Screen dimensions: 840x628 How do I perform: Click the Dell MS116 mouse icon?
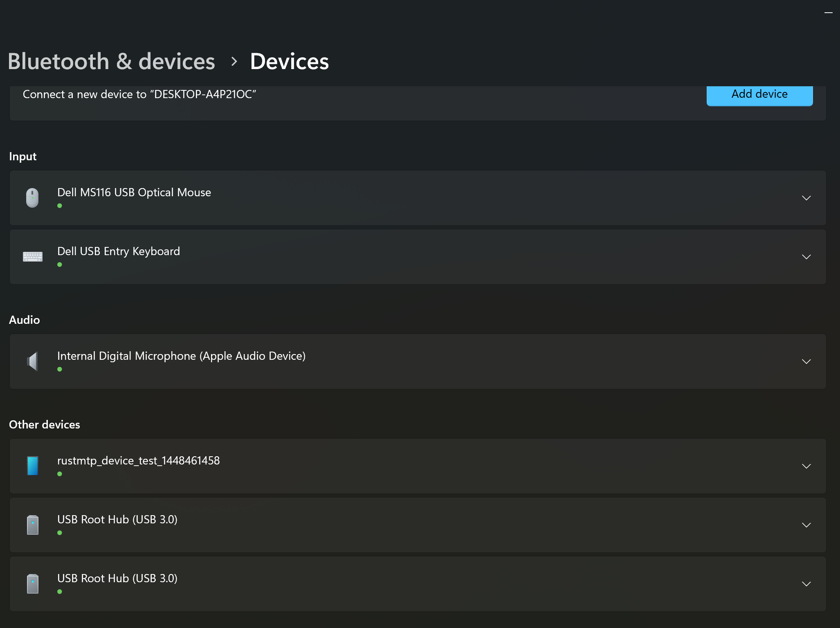pyautogui.click(x=33, y=197)
